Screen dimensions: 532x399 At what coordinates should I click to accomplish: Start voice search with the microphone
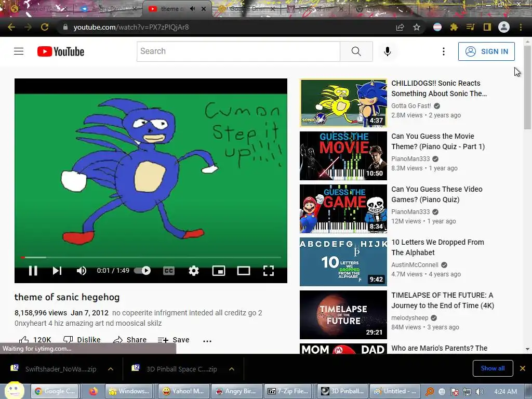[x=388, y=51]
